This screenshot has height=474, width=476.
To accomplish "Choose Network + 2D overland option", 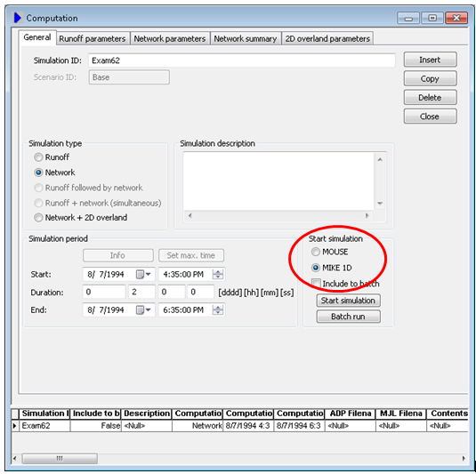I will [38, 218].
